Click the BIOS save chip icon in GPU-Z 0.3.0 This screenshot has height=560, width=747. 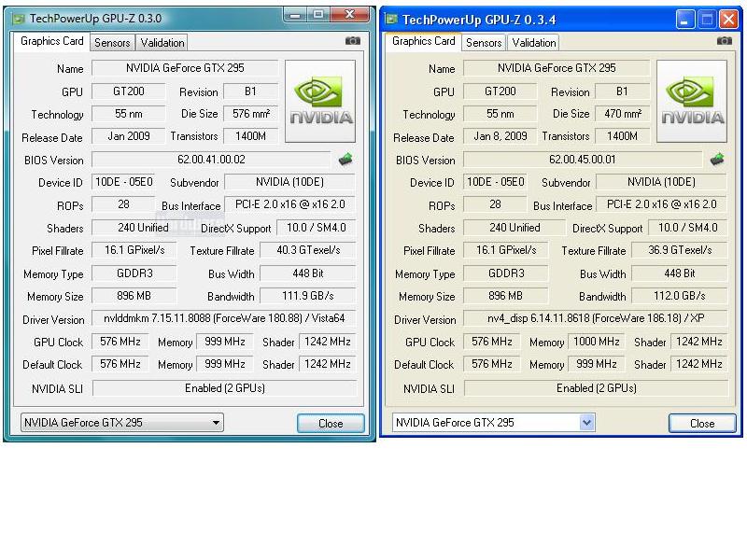(x=345, y=160)
